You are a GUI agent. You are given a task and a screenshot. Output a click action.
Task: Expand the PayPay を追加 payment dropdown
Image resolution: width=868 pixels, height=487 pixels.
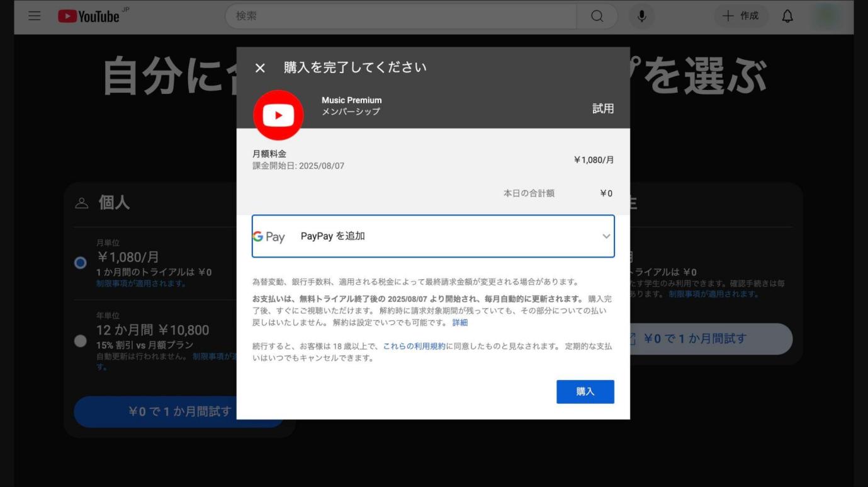(x=433, y=236)
